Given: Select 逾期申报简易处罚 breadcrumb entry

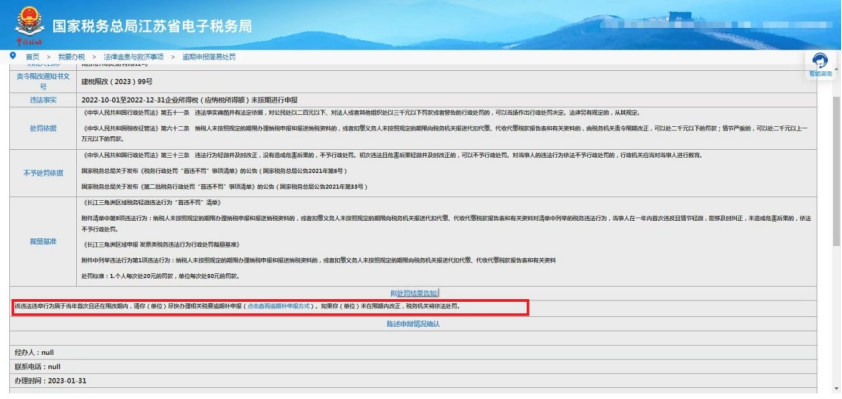Looking at the screenshot, I should [208, 56].
